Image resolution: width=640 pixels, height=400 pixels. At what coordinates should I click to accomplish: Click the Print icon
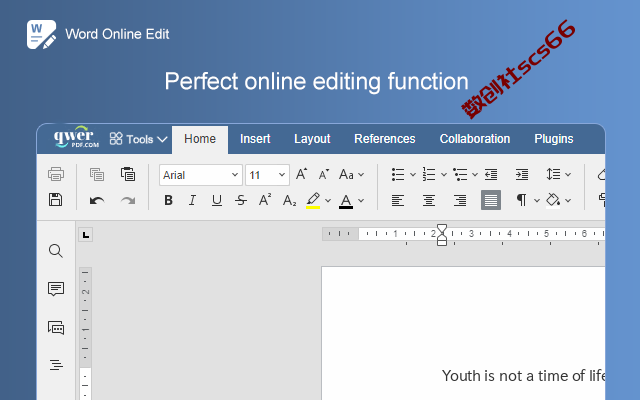coord(56,174)
